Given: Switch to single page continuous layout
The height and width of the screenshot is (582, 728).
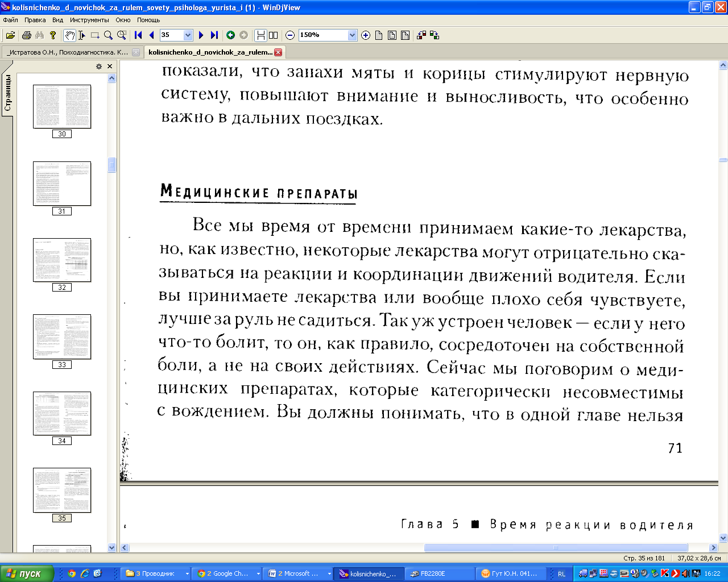Looking at the screenshot, I should pos(260,35).
